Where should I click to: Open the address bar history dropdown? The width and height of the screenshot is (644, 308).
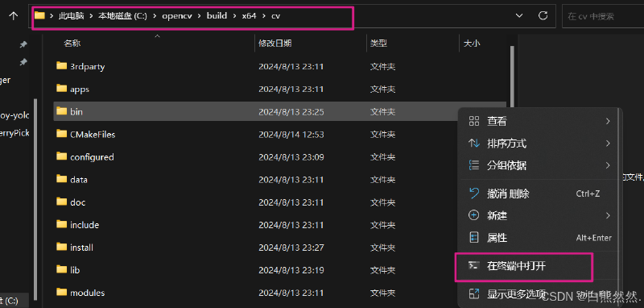point(519,16)
